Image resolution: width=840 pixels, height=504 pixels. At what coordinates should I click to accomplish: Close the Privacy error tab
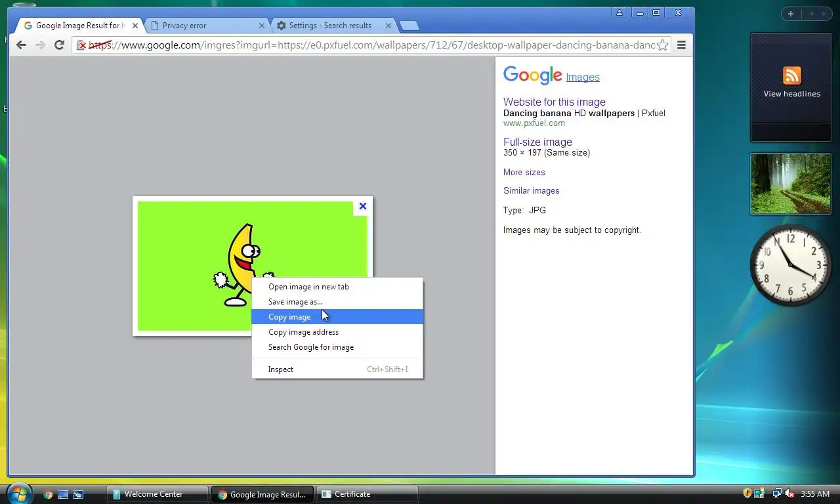pyautogui.click(x=262, y=26)
